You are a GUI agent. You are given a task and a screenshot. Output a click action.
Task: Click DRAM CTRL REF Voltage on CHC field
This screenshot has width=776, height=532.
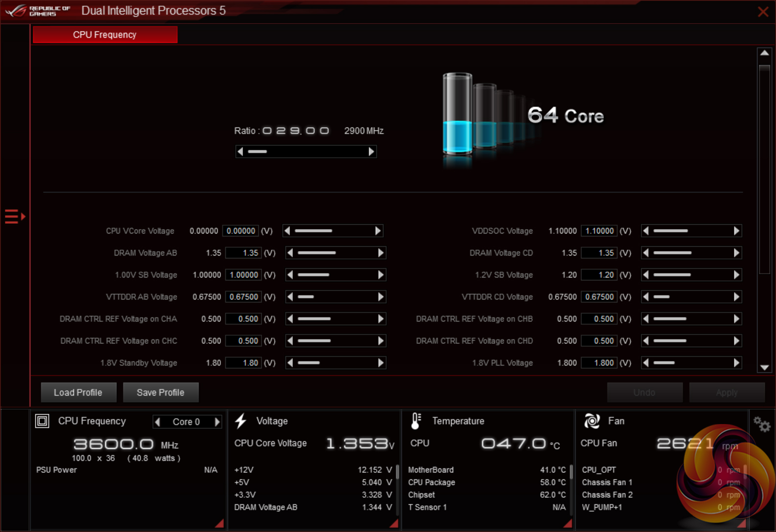pyautogui.click(x=244, y=340)
